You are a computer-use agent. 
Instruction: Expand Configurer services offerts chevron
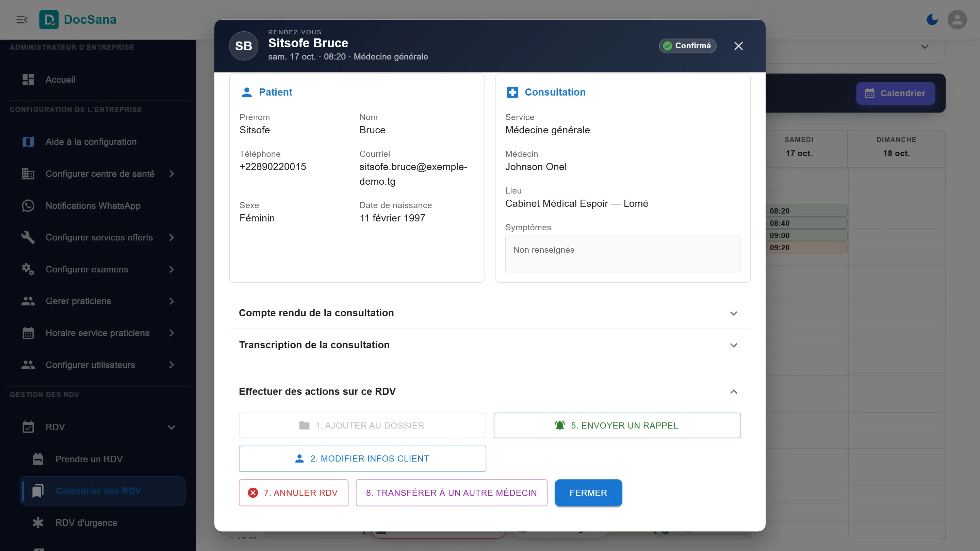coord(171,238)
